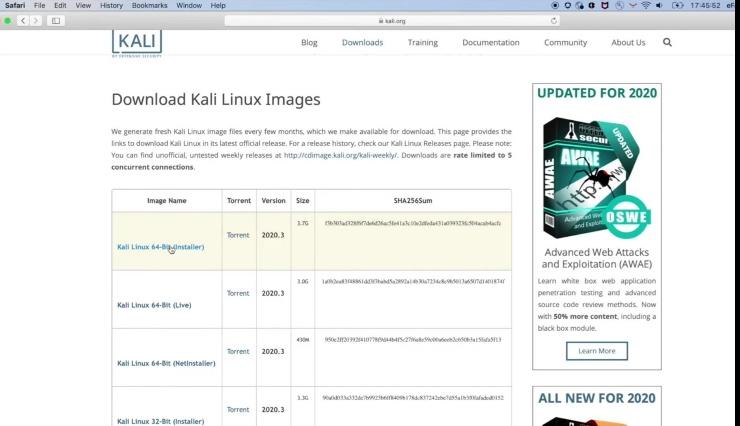Select SHA256 hash of 64-Bit (NetInstaller)
740x426 pixels.
point(413,340)
